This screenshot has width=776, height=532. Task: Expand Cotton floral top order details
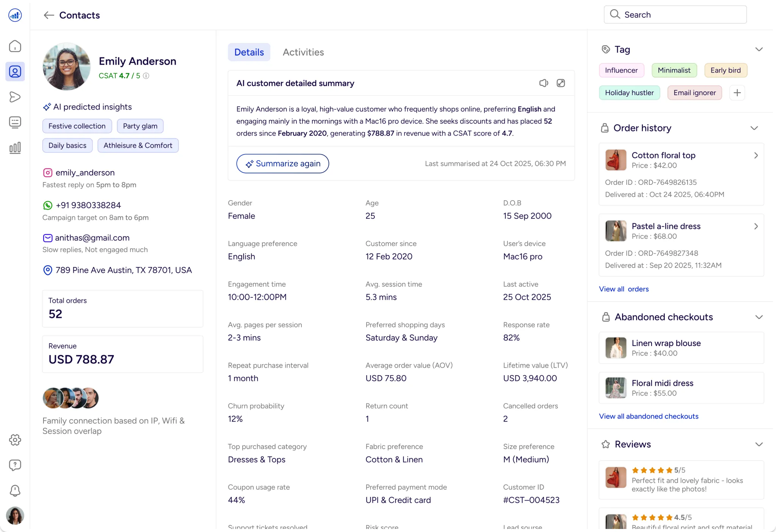coord(756,156)
